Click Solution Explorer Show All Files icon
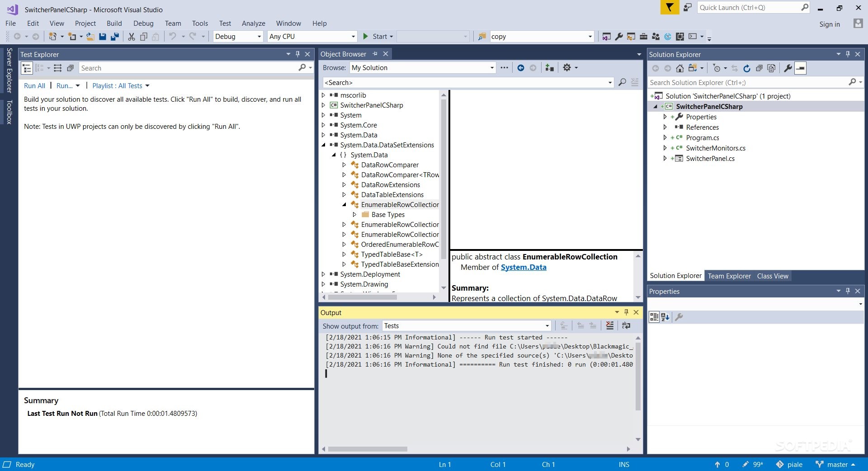Viewport: 868px width, 471px height. (x=772, y=68)
